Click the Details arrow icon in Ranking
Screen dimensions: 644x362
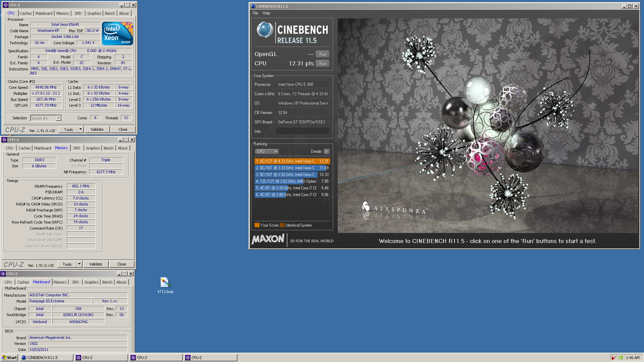click(327, 152)
